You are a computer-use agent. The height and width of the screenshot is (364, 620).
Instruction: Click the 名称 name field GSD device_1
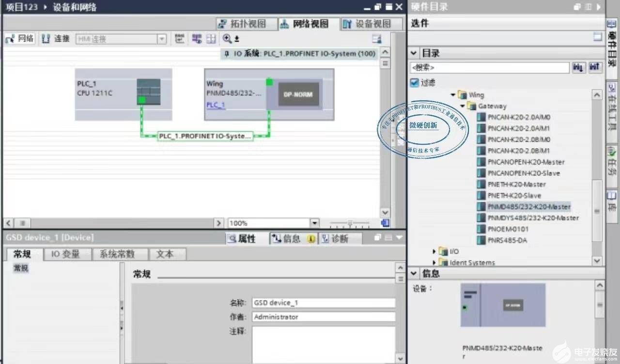click(x=324, y=303)
